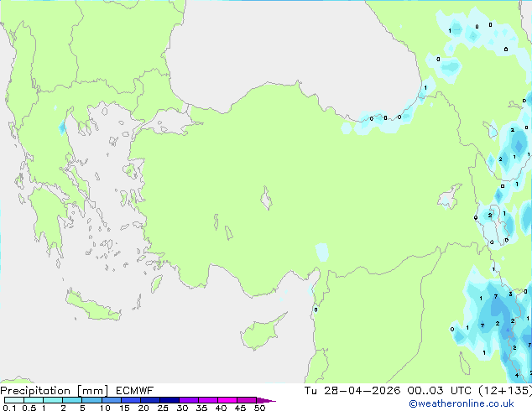Click the '30' legend scale label
Image resolution: width=532 pixels, height=411 pixels.
click(182, 408)
